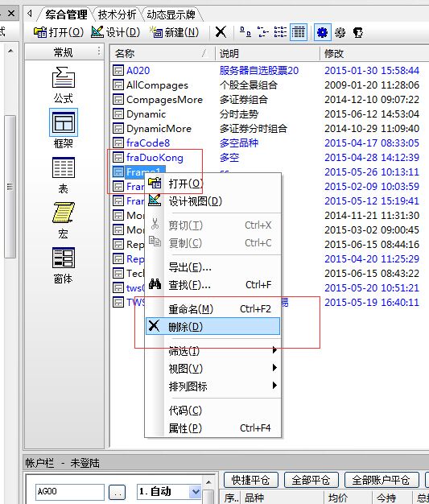Click the 今持 column header

(x=392, y=498)
